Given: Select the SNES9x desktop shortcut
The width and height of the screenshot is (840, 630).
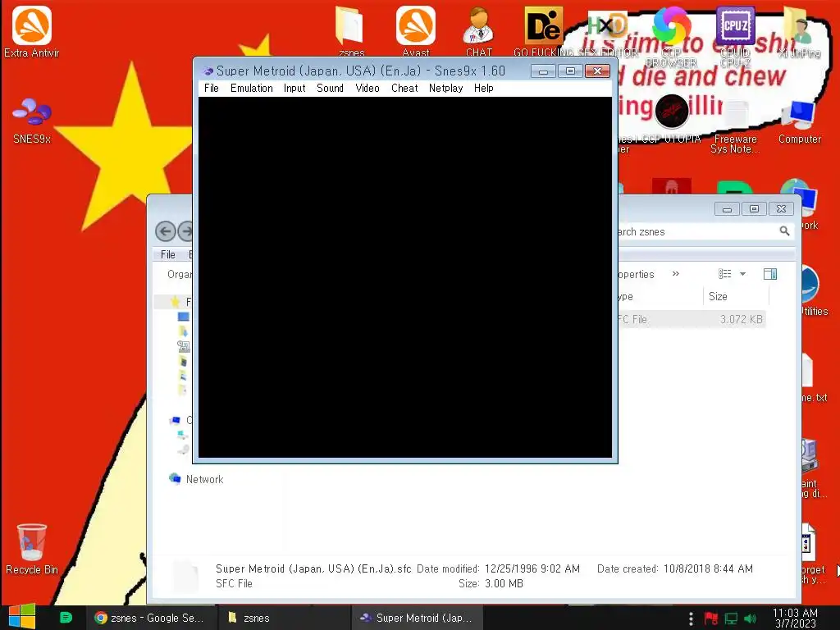Looking at the screenshot, I should [32, 121].
